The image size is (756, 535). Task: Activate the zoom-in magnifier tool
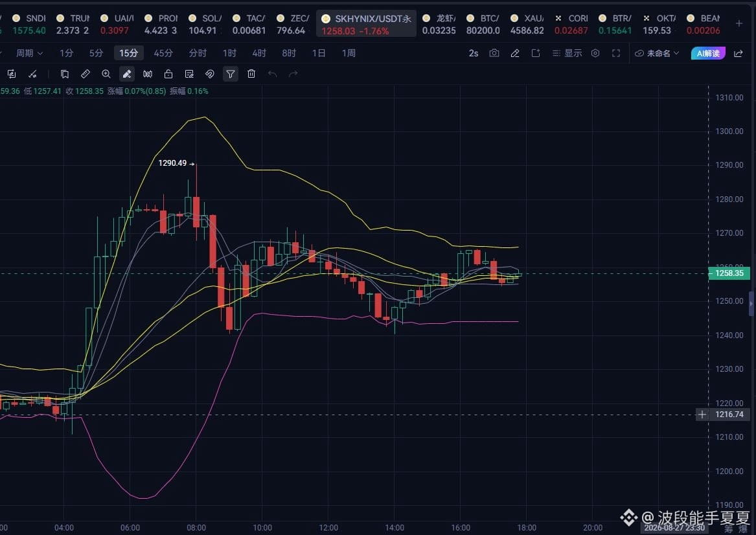click(x=106, y=74)
